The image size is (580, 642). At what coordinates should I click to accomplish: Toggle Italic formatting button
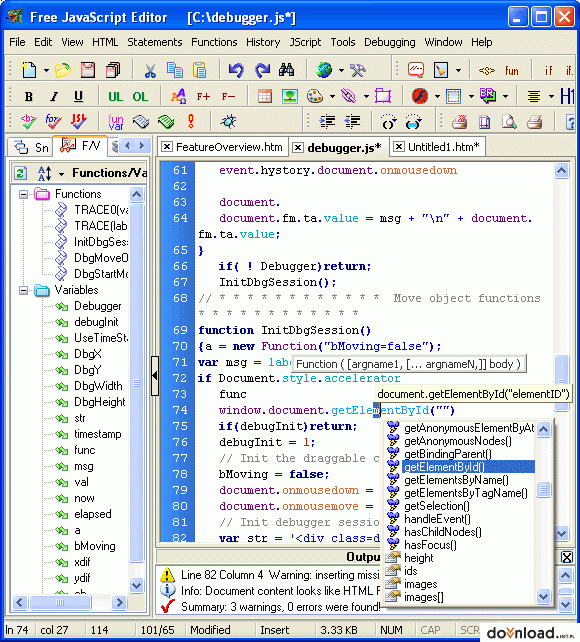[53, 97]
